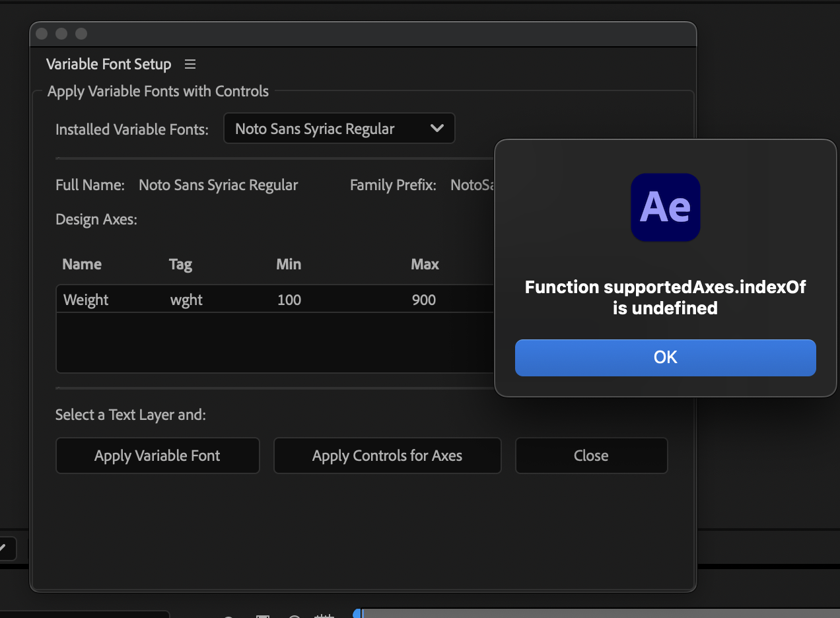Viewport: 840px width, 618px height.
Task: Dismiss the error with the OK button
Action: coord(665,357)
